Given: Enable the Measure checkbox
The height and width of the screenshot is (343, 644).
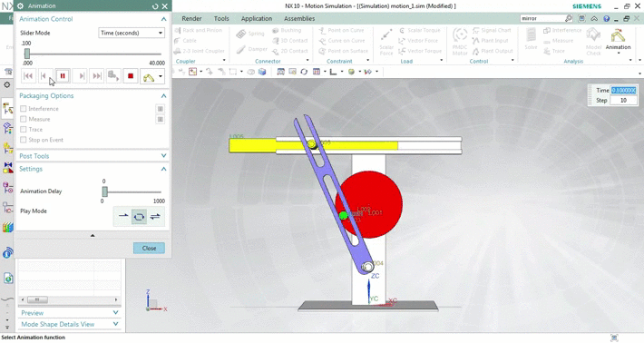Looking at the screenshot, I should tap(24, 119).
